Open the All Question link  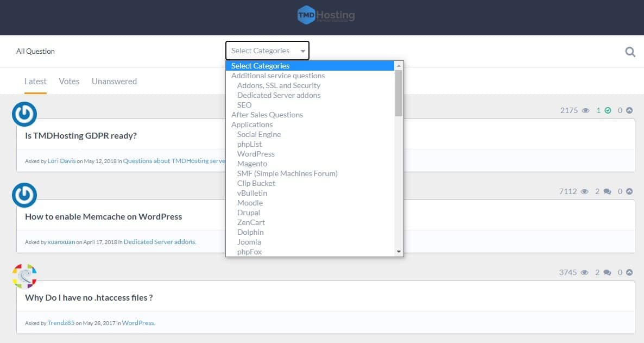[35, 52]
